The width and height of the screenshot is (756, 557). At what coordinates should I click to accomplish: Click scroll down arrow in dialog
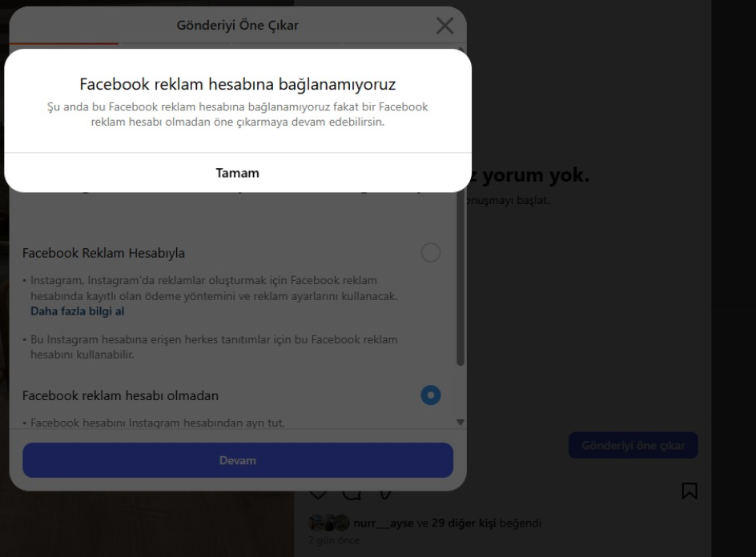pos(460,422)
